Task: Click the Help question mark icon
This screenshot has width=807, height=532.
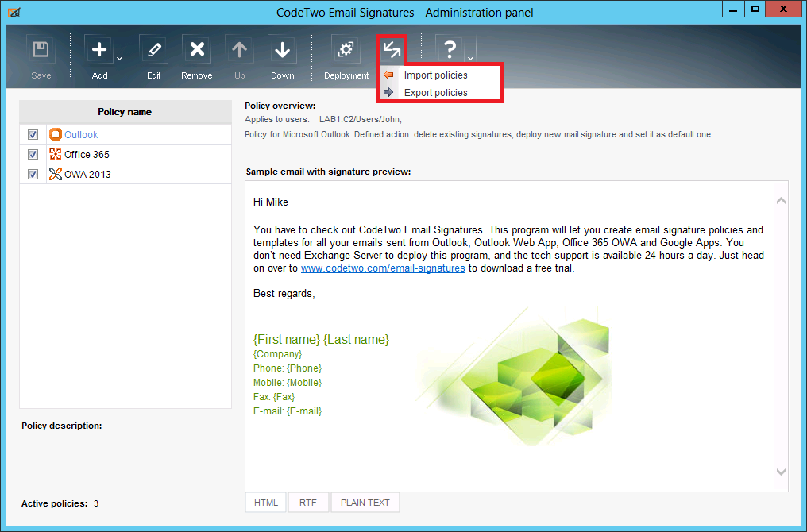Action: (x=450, y=50)
